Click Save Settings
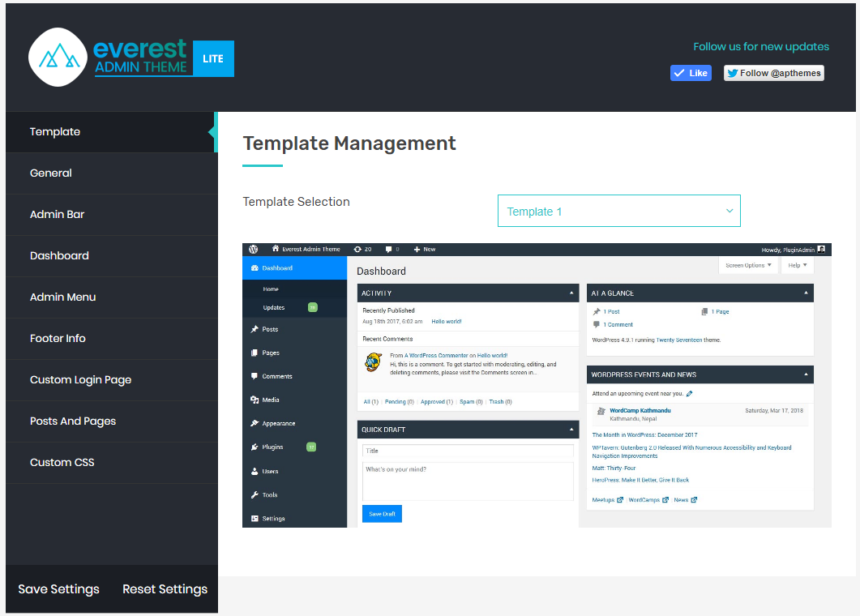 click(58, 589)
